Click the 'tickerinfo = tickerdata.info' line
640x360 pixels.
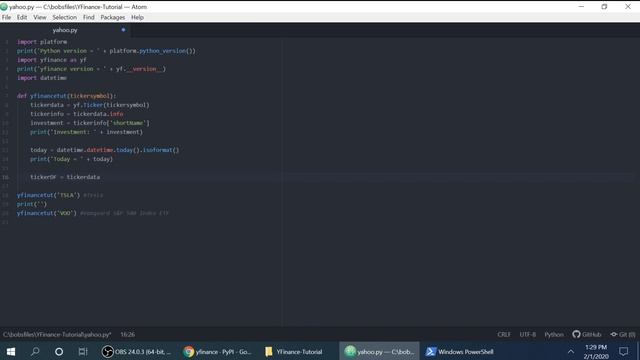click(x=76, y=114)
